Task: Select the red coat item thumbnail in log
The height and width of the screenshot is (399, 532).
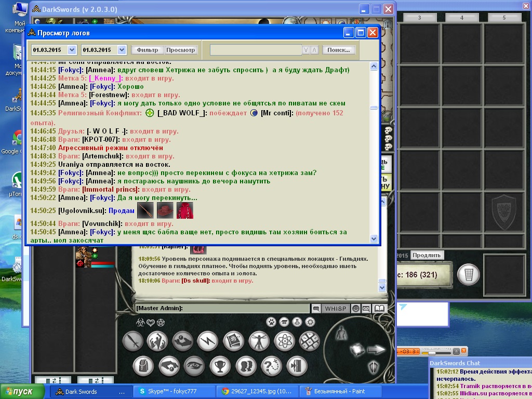Action: click(x=185, y=210)
